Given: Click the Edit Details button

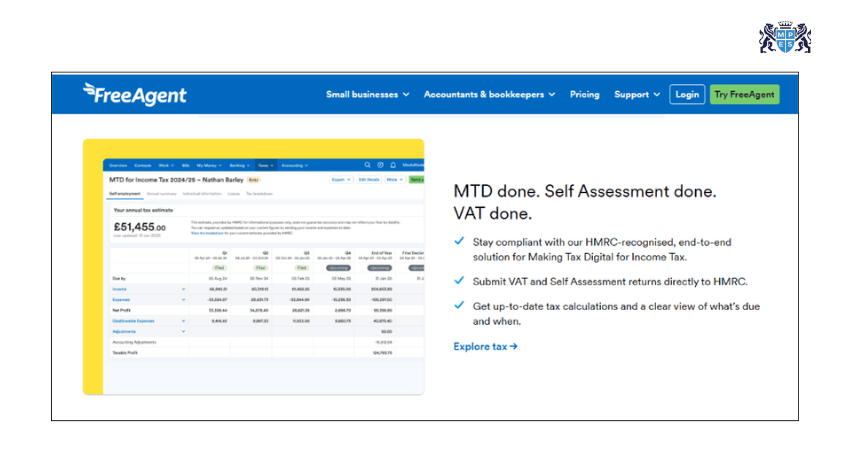Looking at the screenshot, I should point(369,179).
